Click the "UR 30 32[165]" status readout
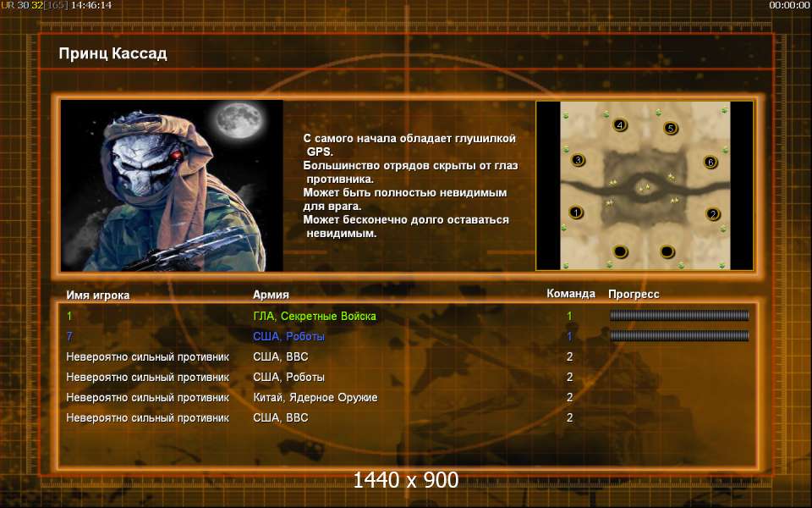Screen dimensions: 812x508 pos(34,5)
